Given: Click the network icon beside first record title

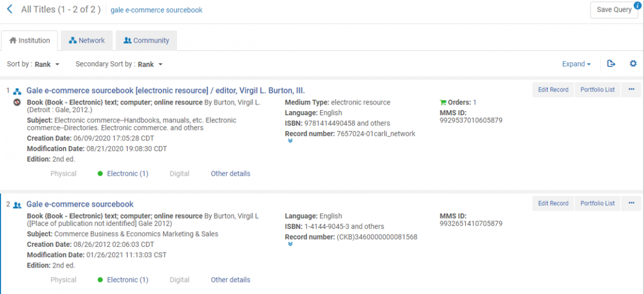Looking at the screenshot, I should click(x=17, y=91).
